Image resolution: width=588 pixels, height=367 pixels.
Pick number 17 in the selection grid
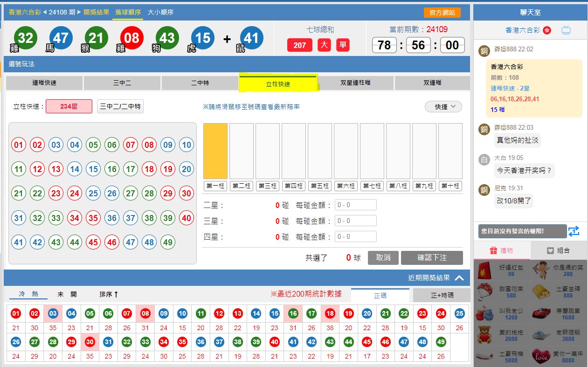click(131, 169)
